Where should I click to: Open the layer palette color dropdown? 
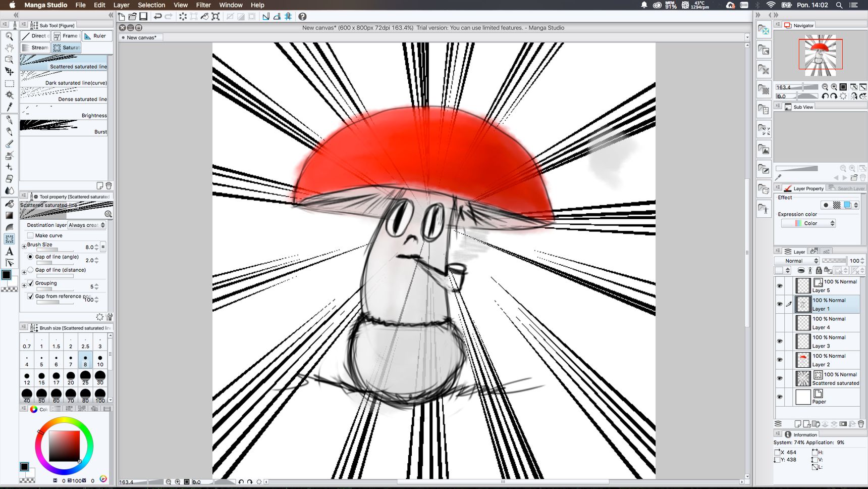(x=783, y=270)
